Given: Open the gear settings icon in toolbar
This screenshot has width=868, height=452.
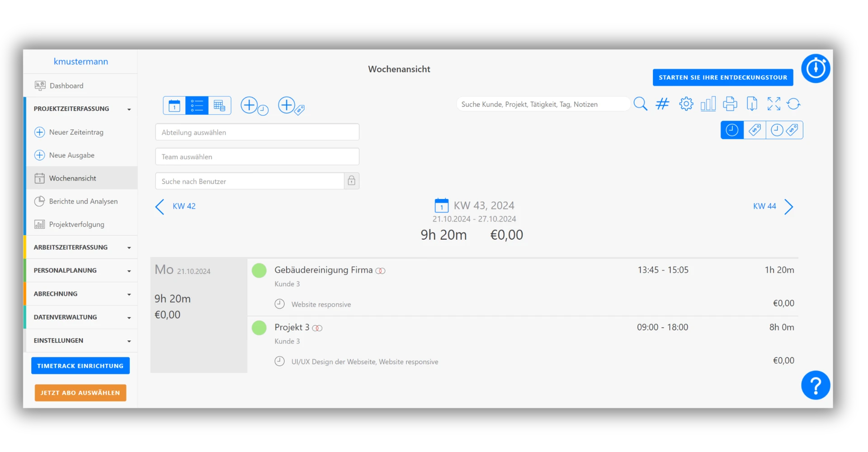Looking at the screenshot, I should 686,104.
